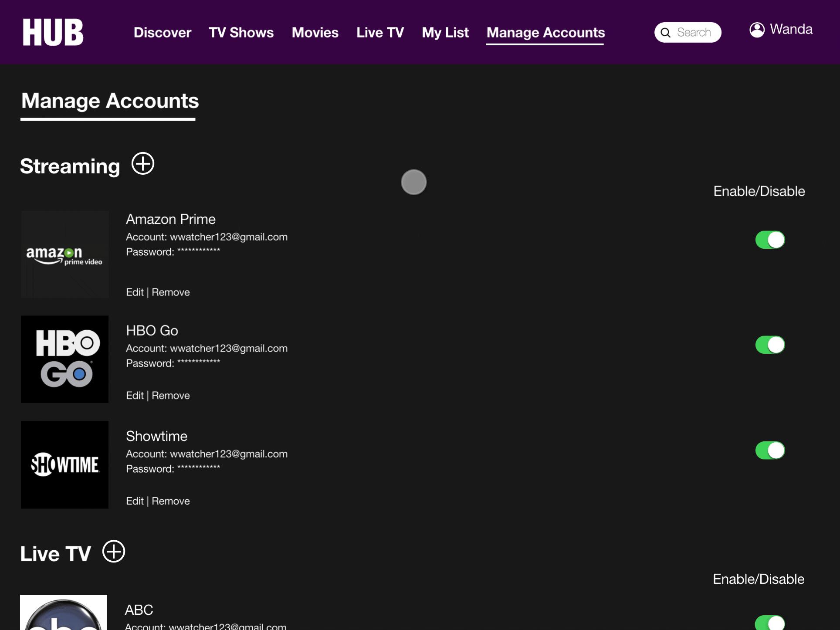Remove the Amazon Prime account

pos(171,292)
